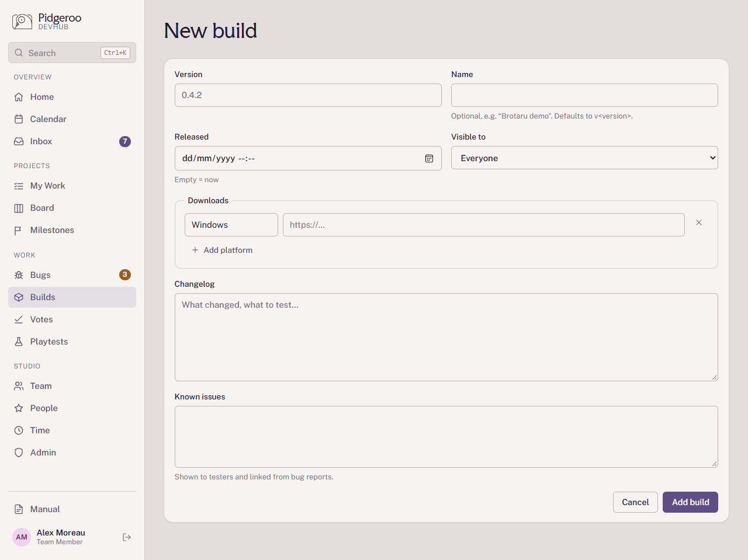Click the Milestones flag icon
Viewport: 748px width, 560px height.
(19, 230)
